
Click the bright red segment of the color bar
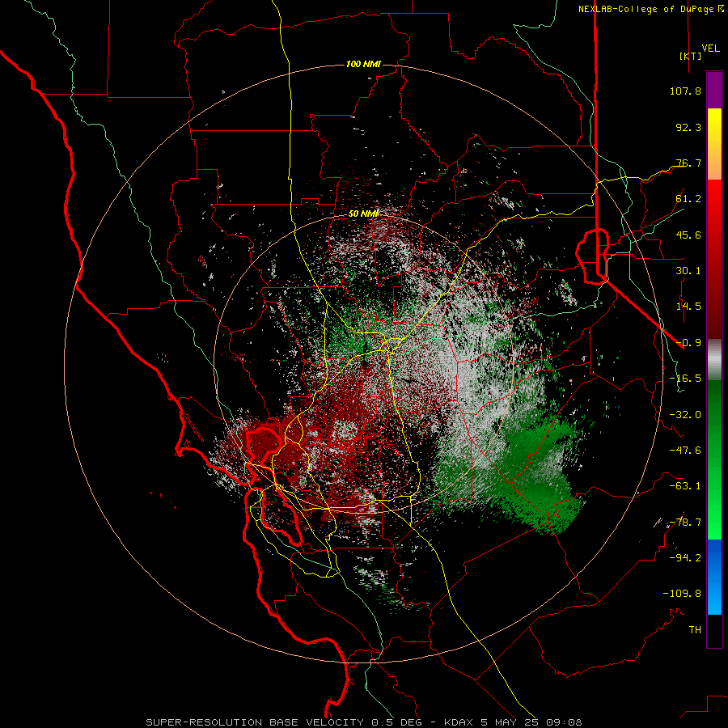pyautogui.click(x=714, y=197)
